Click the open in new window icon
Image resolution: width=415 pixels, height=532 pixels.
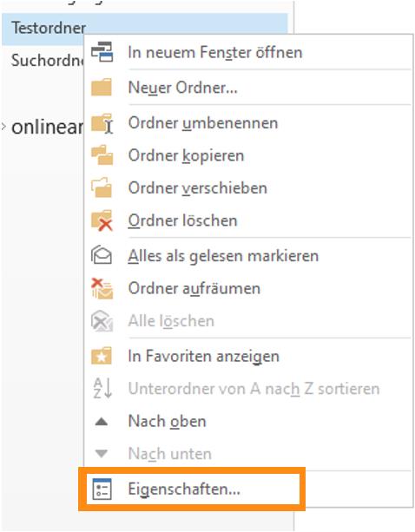pyautogui.click(x=102, y=52)
